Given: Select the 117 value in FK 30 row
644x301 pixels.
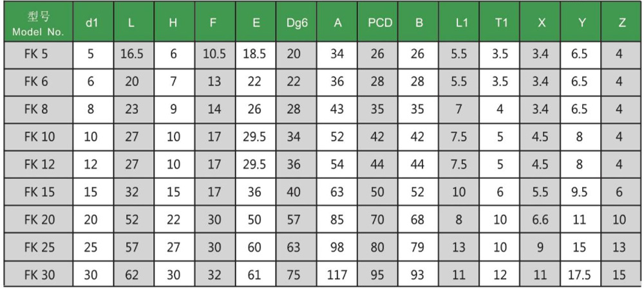Looking at the screenshot, I should pos(337,274).
